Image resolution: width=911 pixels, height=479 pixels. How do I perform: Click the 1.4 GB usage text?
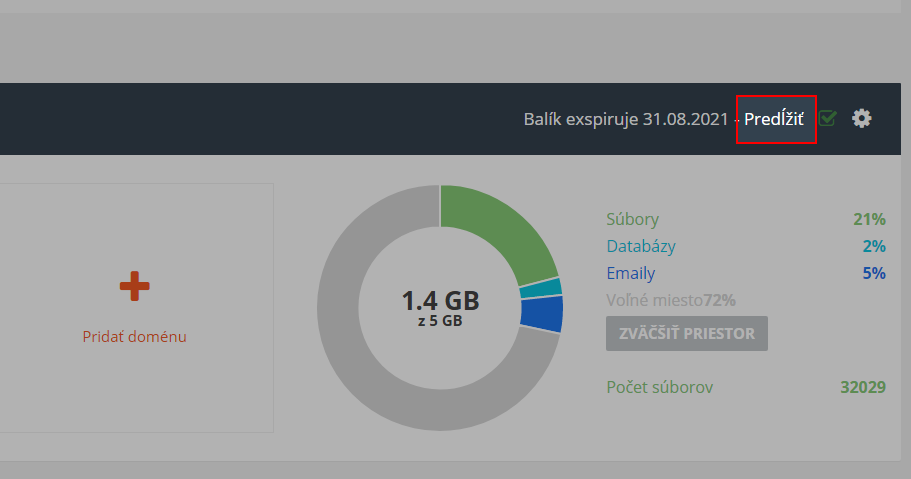click(x=440, y=300)
